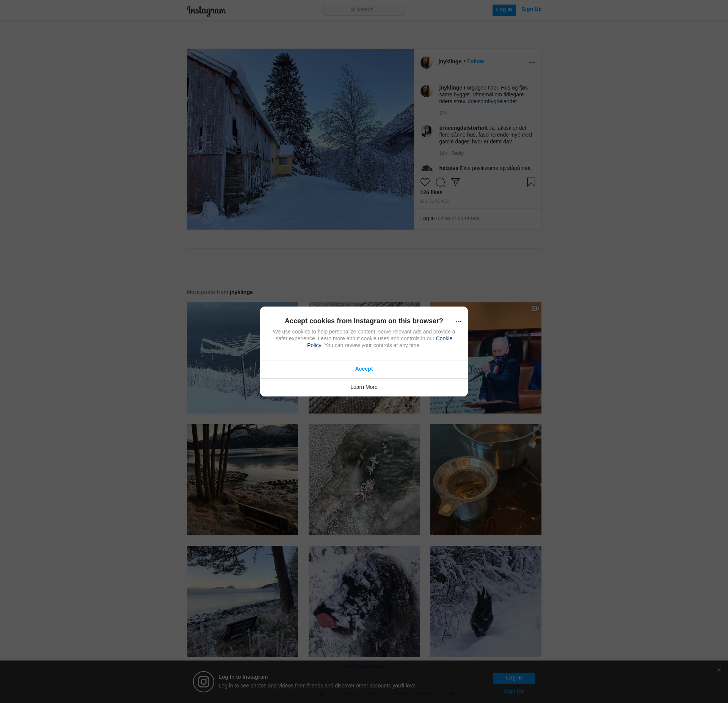This screenshot has height=703, width=728.
Task: Open trineengdalstorholt username link
Action: [463, 128]
